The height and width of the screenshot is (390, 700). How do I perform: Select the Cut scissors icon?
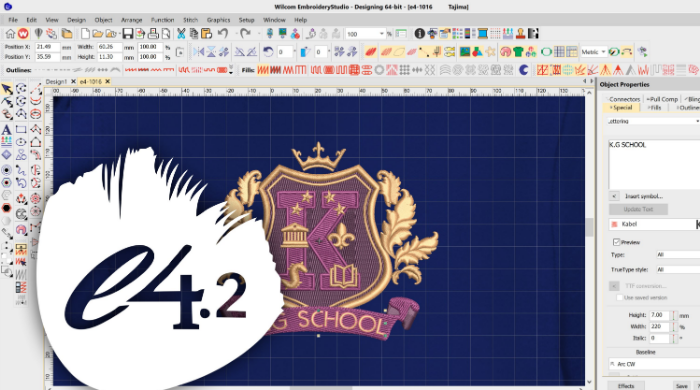point(181,33)
